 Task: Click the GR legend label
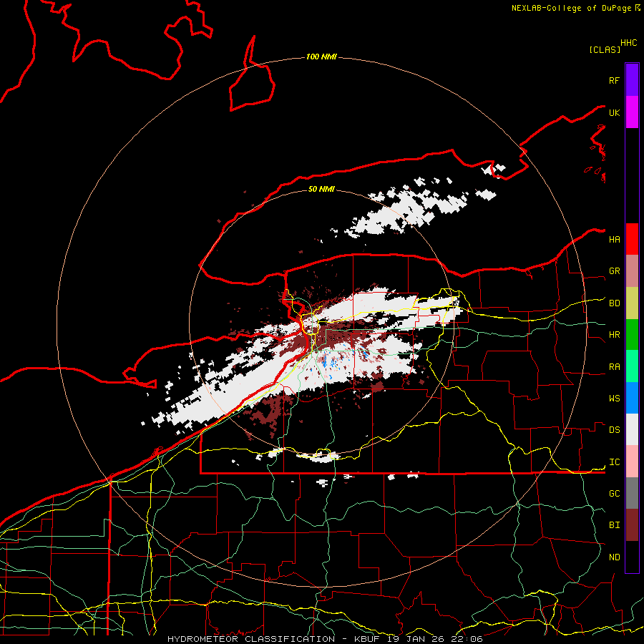tap(614, 271)
